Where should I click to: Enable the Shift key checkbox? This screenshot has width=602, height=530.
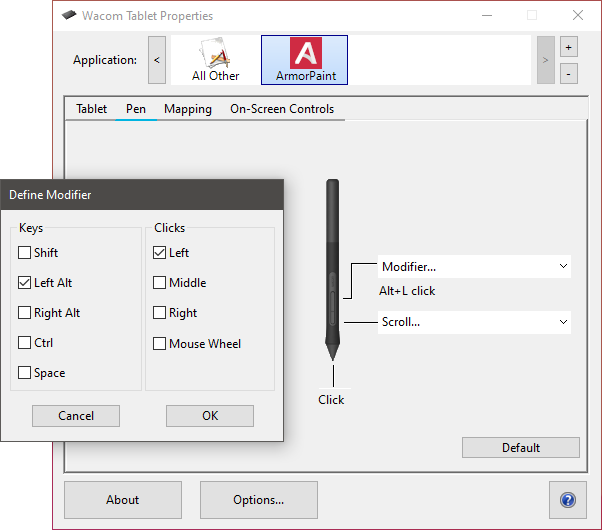point(25,253)
